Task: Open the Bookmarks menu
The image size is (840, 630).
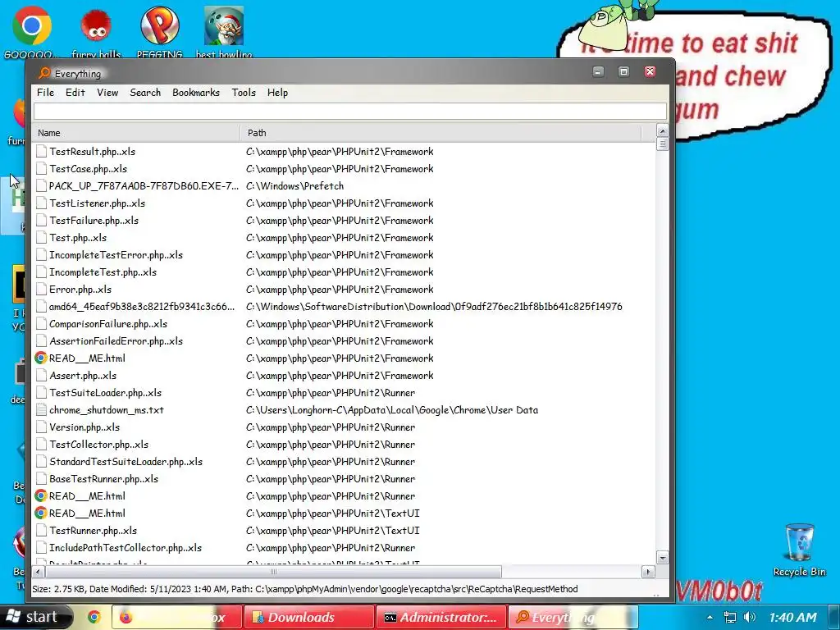Action: (196, 93)
